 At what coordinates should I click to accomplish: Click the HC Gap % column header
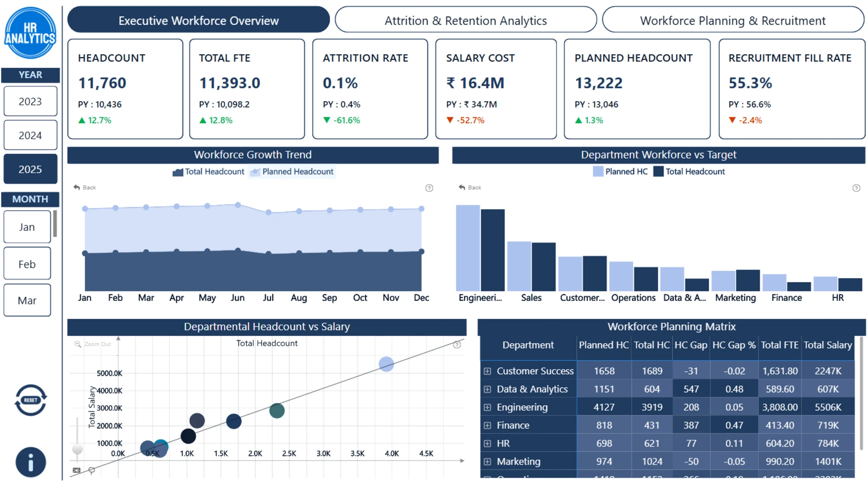[734, 345]
